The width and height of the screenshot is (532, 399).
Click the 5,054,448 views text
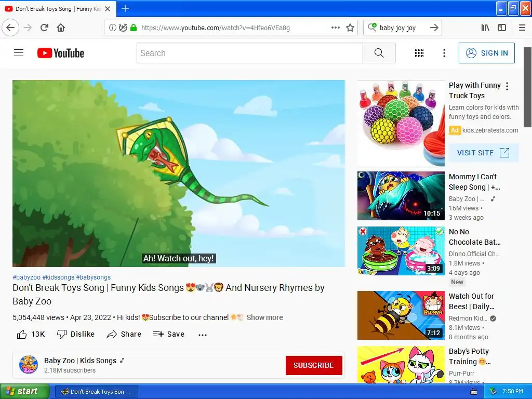(x=38, y=317)
